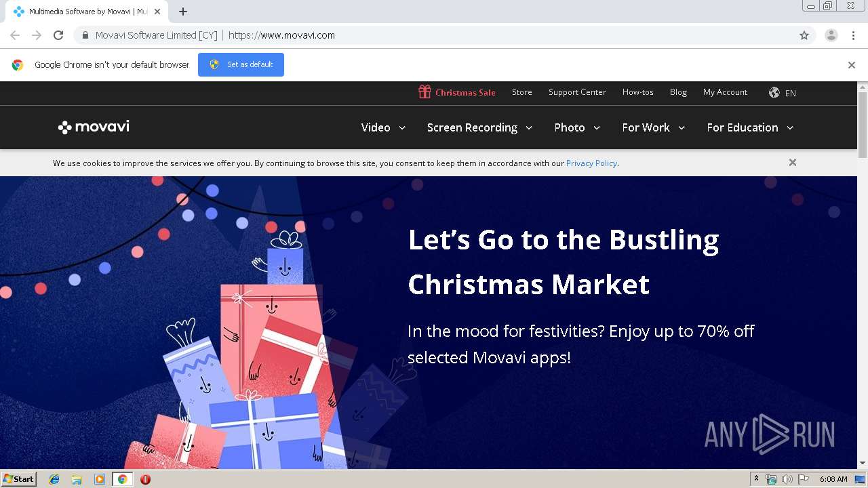Go to the Store page
Image resolution: width=868 pixels, height=488 pixels.
(521, 92)
